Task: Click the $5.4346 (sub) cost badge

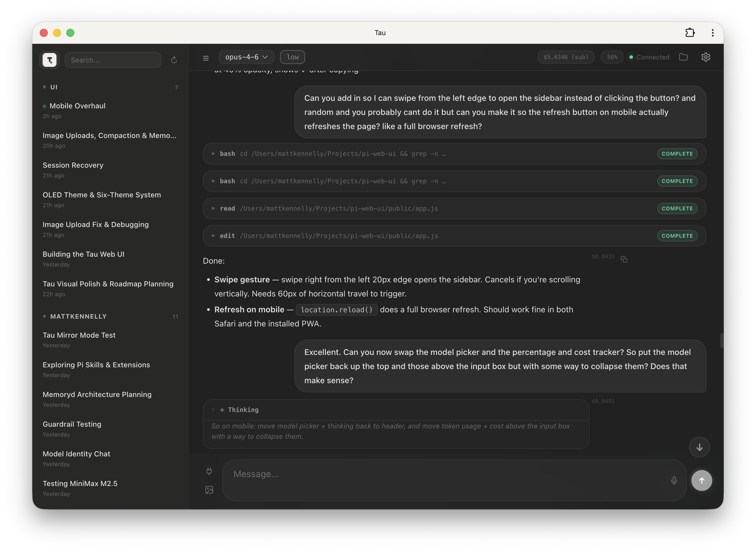Action: click(566, 57)
